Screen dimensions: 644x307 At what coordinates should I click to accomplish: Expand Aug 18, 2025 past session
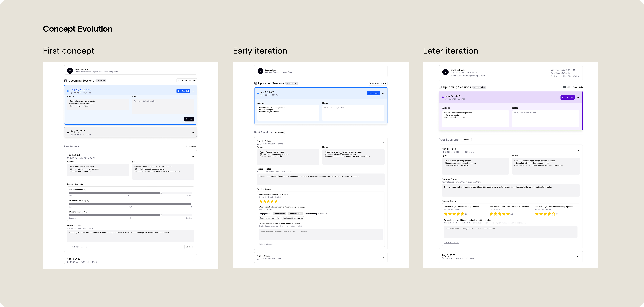point(193,260)
